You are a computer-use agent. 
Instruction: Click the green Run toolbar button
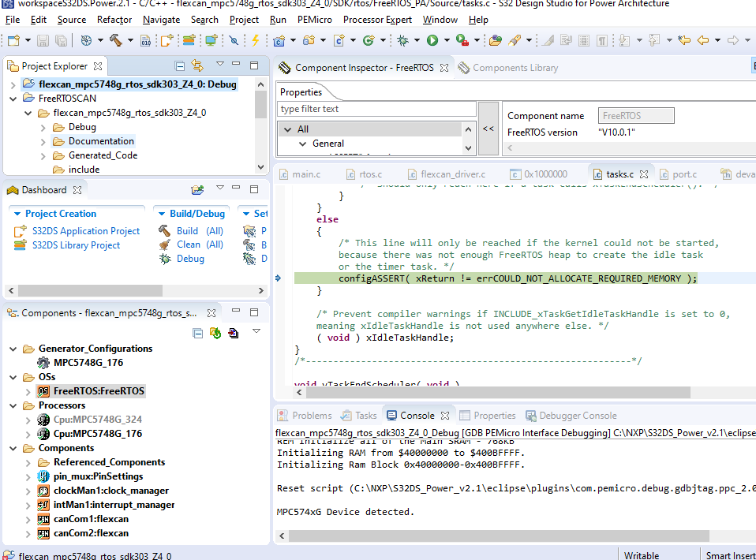pos(432,40)
